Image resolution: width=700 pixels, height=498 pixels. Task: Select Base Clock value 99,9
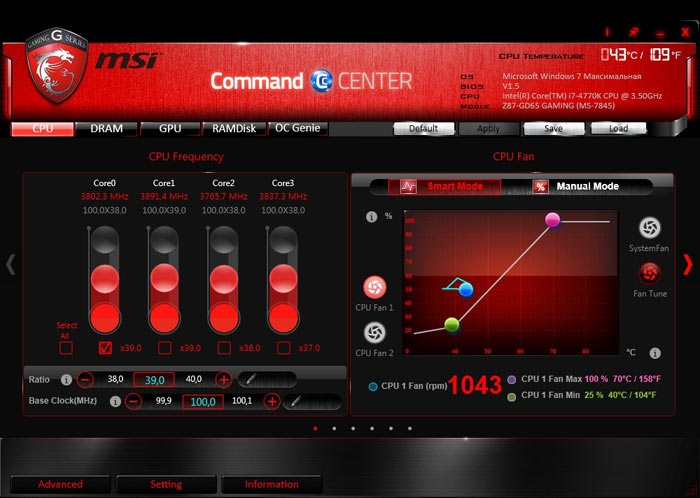coord(163,401)
